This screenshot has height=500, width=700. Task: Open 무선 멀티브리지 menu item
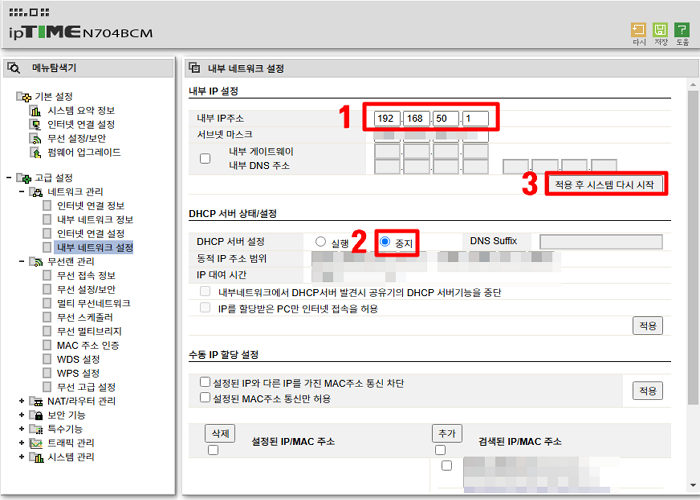point(89,331)
